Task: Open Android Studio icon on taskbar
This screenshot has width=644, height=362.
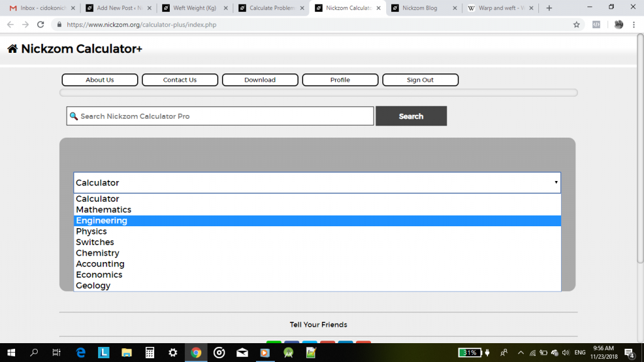Action: 288,353
